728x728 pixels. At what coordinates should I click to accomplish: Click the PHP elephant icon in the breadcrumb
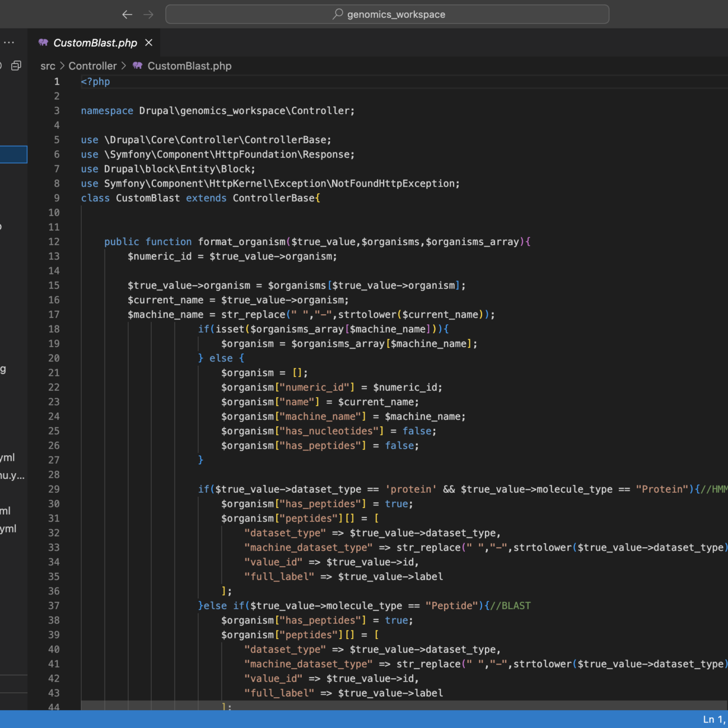138,66
